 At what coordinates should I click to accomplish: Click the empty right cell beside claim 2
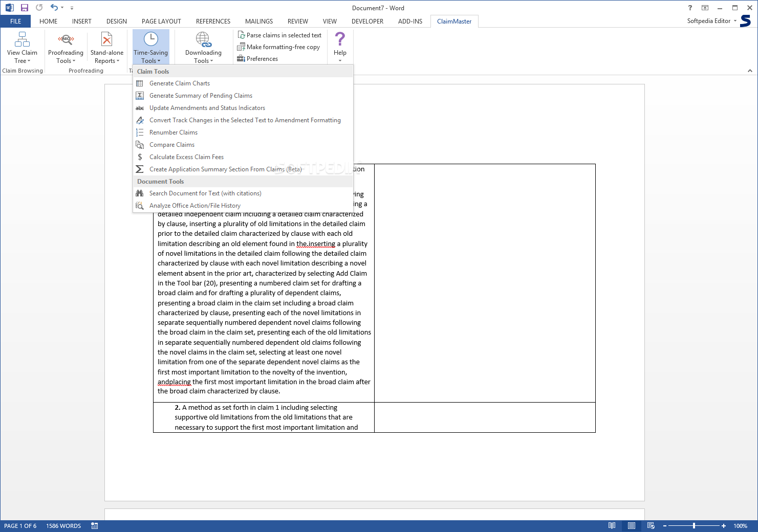point(485,417)
